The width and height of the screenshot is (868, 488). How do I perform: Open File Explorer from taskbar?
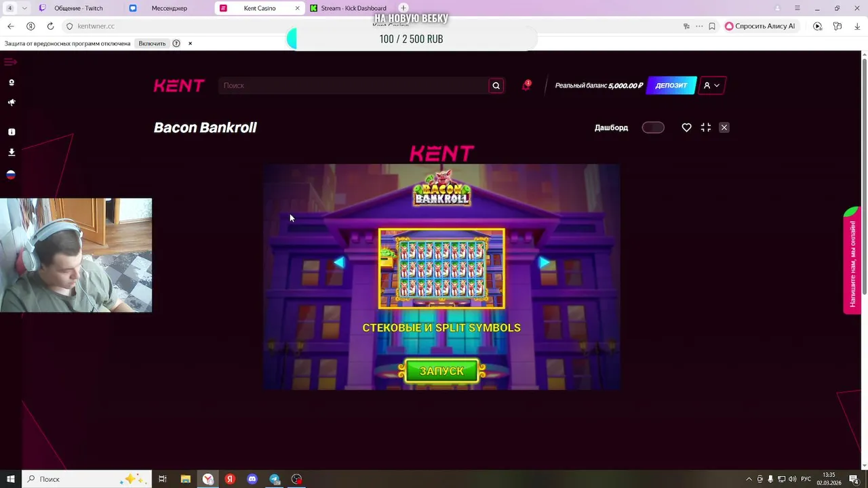pyautogui.click(x=185, y=479)
